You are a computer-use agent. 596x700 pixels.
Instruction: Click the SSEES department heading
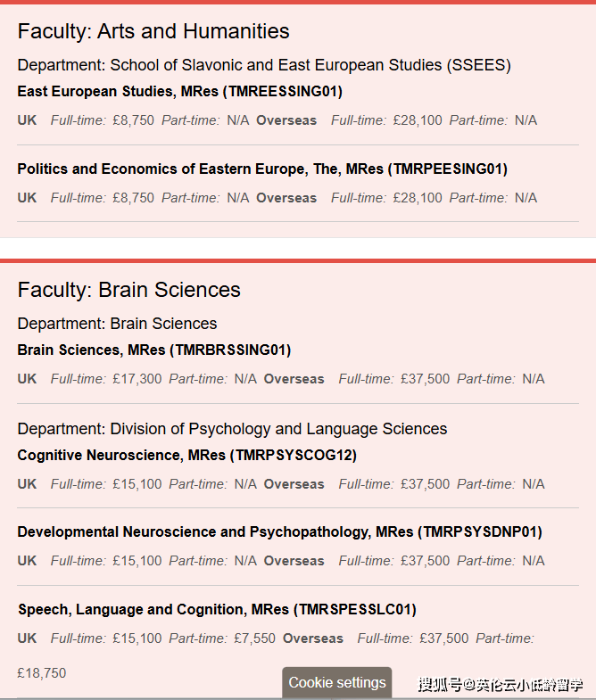click(264, 65)
